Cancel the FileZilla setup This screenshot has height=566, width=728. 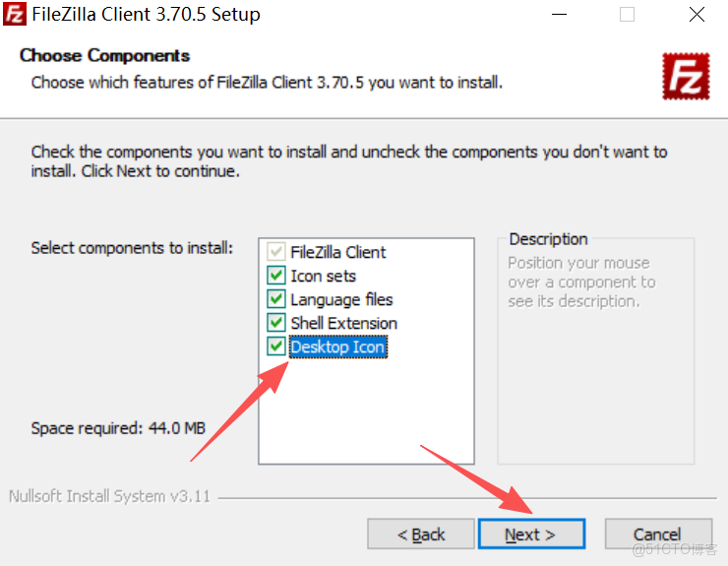coord(658,534)
